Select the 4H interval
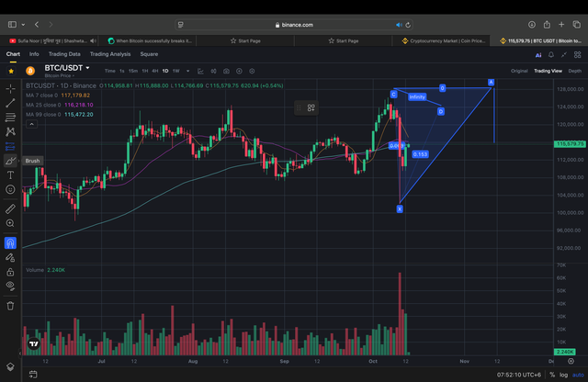 [x=155, y=71]
